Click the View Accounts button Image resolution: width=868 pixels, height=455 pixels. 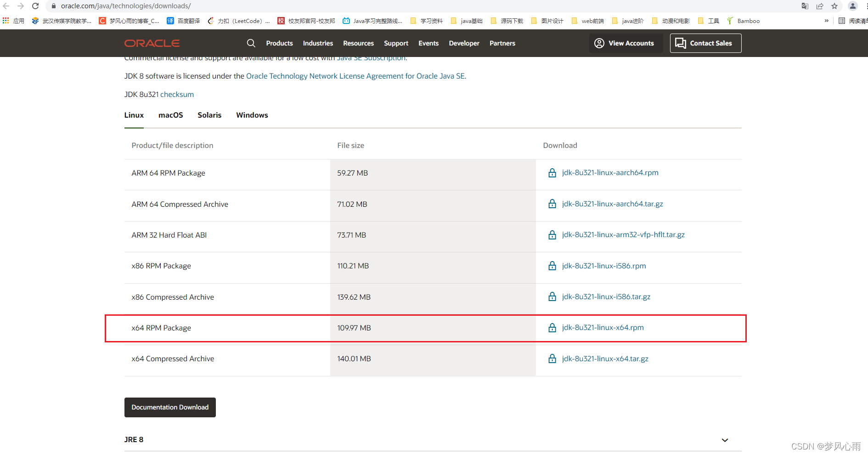point(626,43)
